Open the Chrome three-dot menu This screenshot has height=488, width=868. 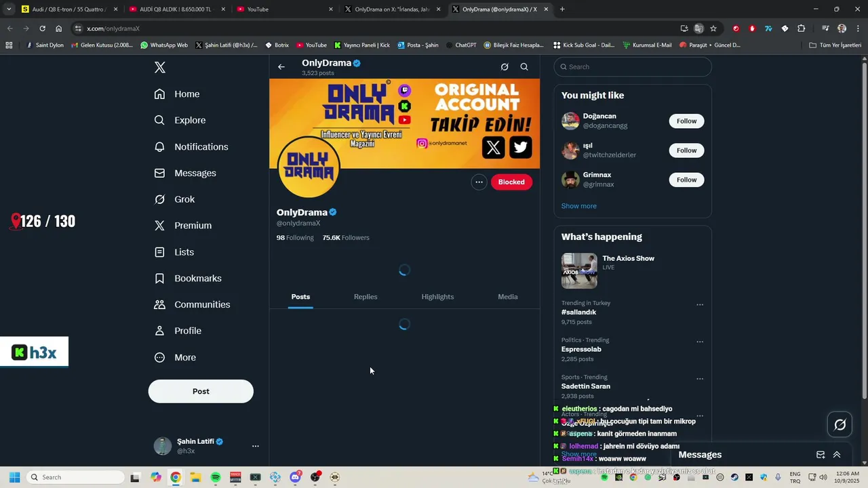click(x=857, y=28)
